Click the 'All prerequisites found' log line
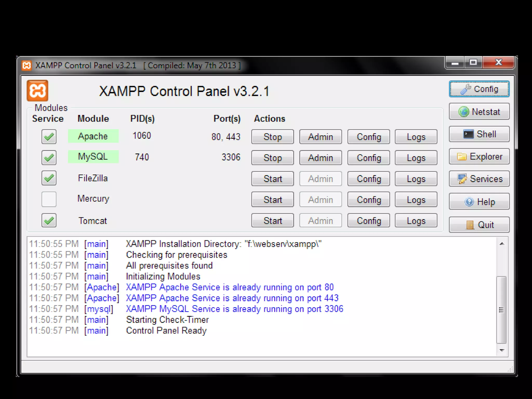 tap(169, 265)
